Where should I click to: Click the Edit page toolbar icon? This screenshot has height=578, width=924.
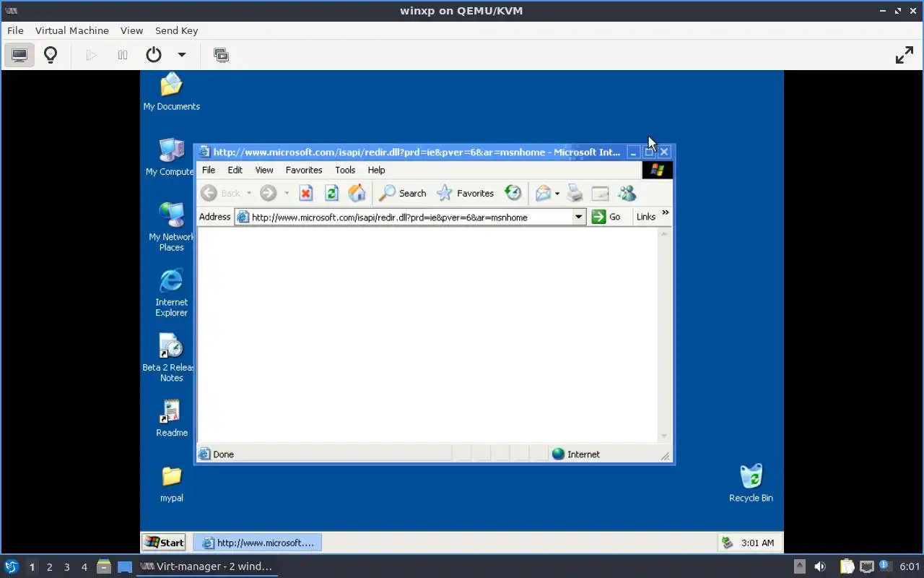600,193
